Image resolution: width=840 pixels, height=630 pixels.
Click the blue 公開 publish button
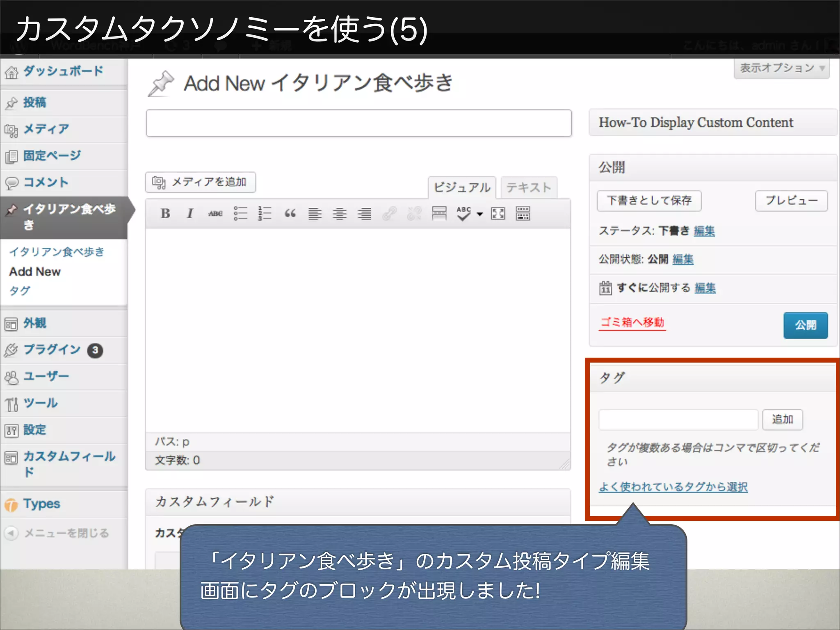(x=805, y=325)
